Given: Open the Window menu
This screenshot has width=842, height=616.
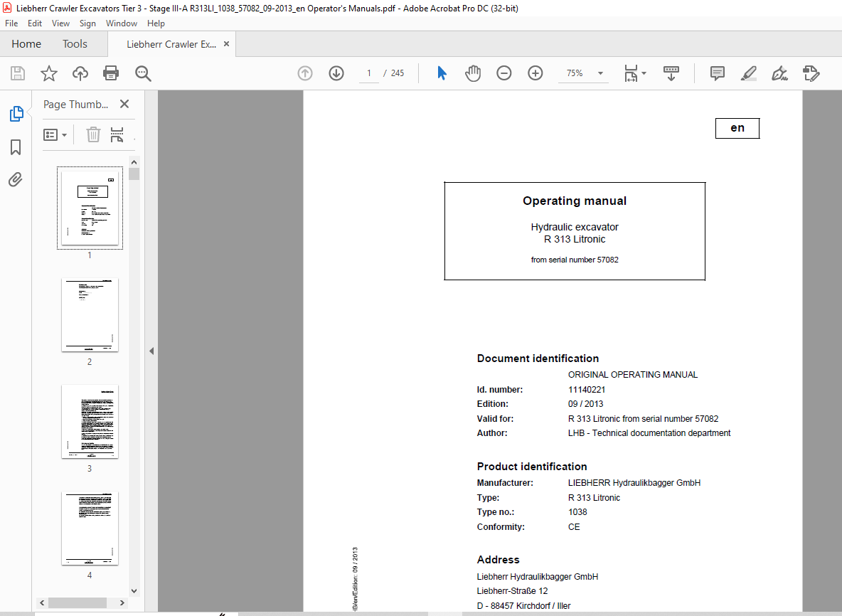Looking at the screenshot, I should 122,23.
